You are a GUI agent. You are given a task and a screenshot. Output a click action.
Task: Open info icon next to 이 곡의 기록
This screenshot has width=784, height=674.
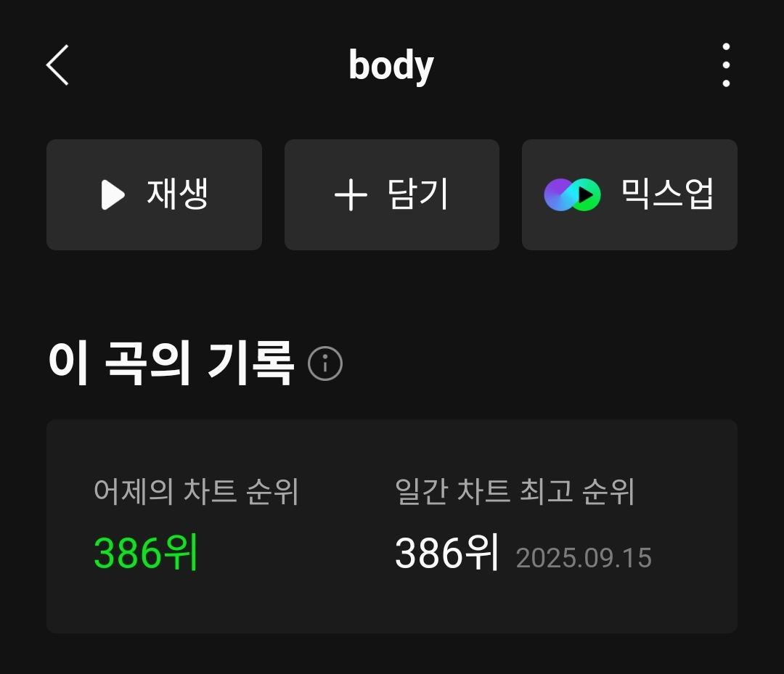pyautogui.click(x=325, y=363)
